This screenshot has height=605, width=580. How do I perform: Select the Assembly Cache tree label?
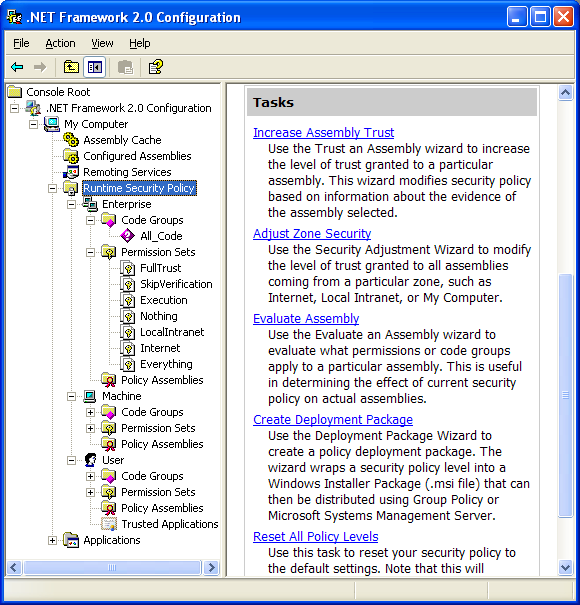click(122, 140)
